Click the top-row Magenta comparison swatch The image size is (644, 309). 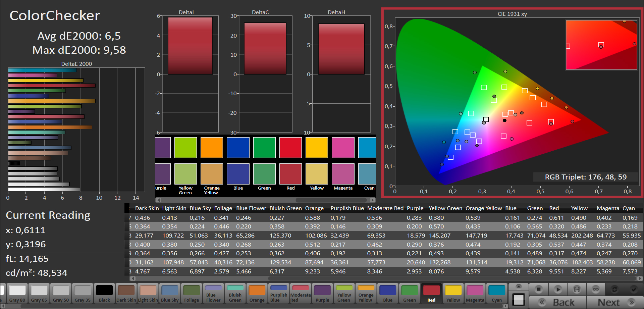click(343, 148)
